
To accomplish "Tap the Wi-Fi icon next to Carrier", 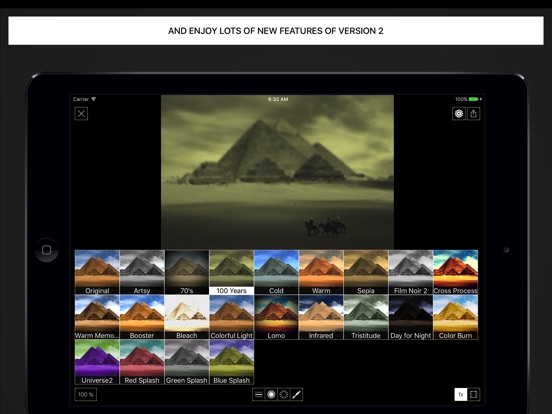I will coord(94,99).
